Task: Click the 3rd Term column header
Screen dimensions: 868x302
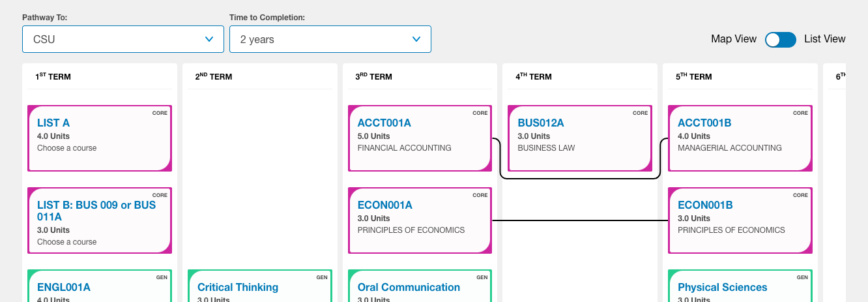Action: 374,77
